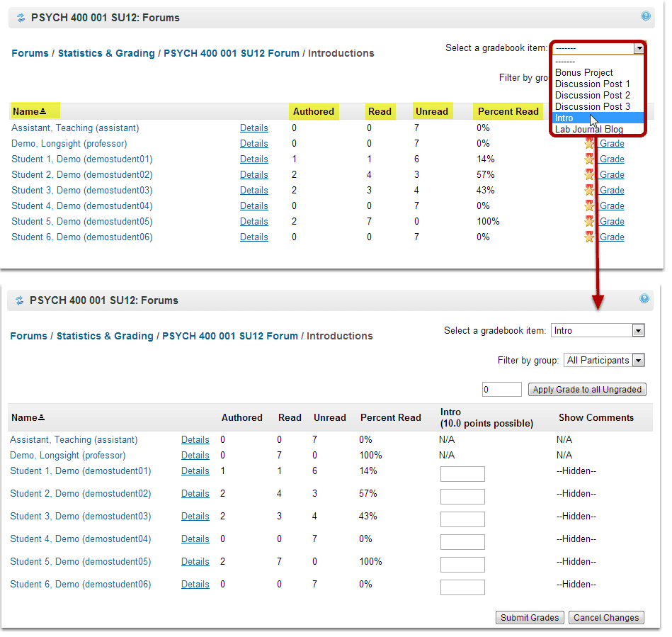Click the refresh icon in top Forums panel
Screen dimensions: 672x637
point(21,18)
